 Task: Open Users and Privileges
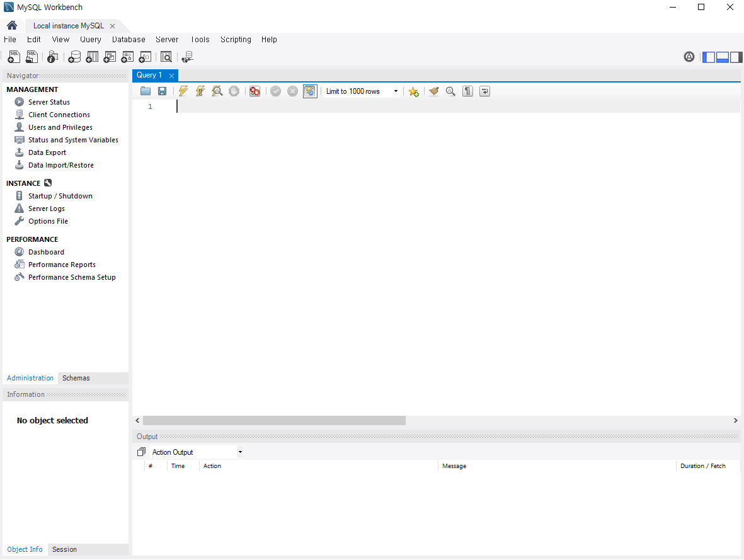tap(60, 127)
